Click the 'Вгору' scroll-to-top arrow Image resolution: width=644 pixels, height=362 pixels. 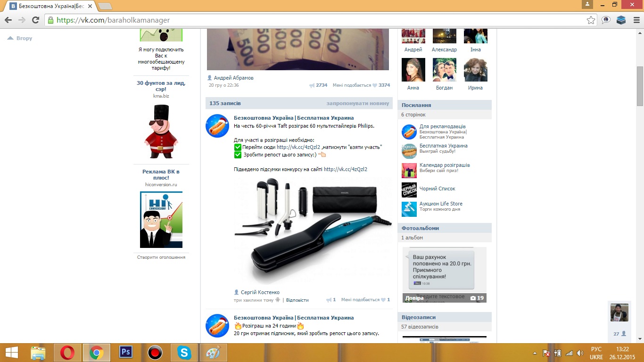pyautogui.click(x=20, y=38)
